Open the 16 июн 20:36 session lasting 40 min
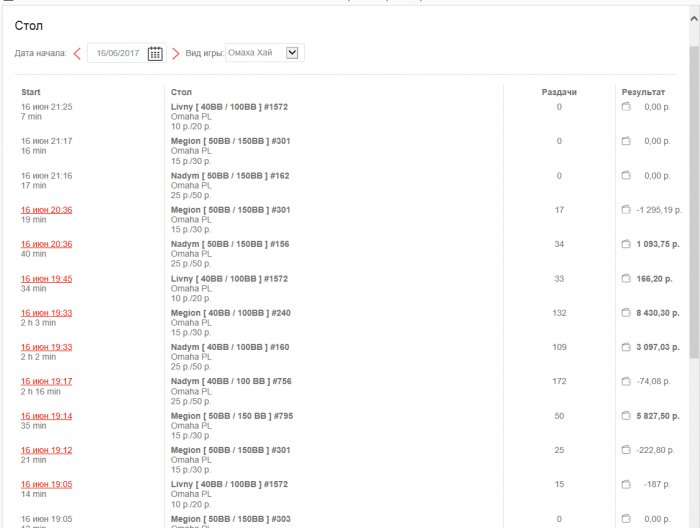 (46, 244)
